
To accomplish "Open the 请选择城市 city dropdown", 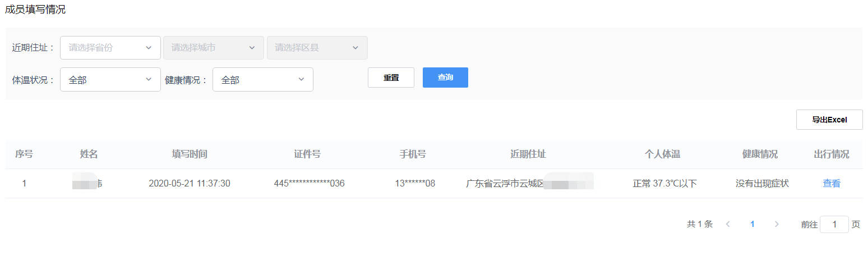I will click(213, 48).
